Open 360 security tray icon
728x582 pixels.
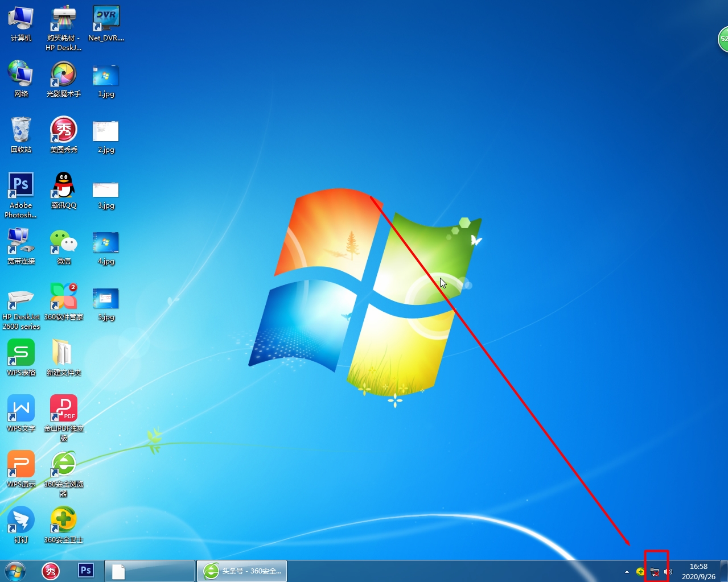pos(640,572)
